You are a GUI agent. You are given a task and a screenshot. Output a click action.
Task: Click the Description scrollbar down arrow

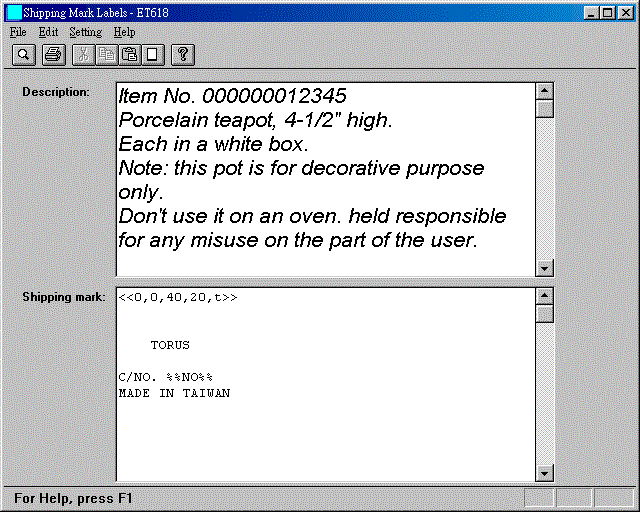(544, 268)
